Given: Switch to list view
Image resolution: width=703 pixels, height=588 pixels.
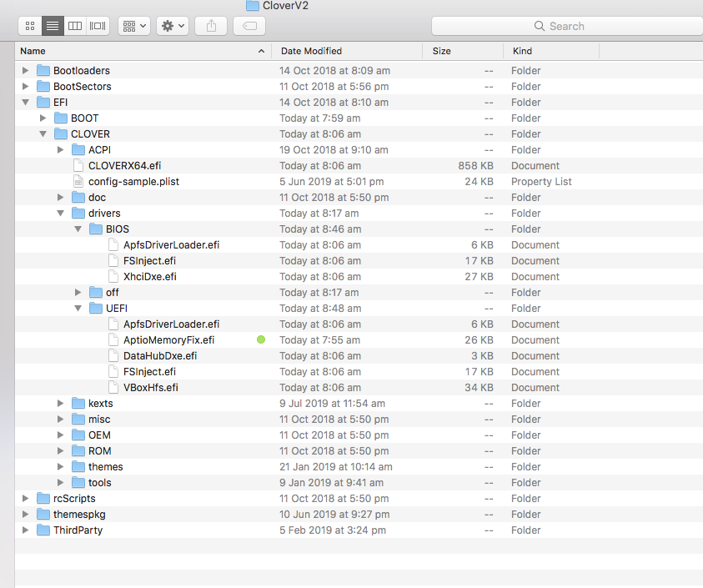Looking at the screenshot, I should point(53,26).
